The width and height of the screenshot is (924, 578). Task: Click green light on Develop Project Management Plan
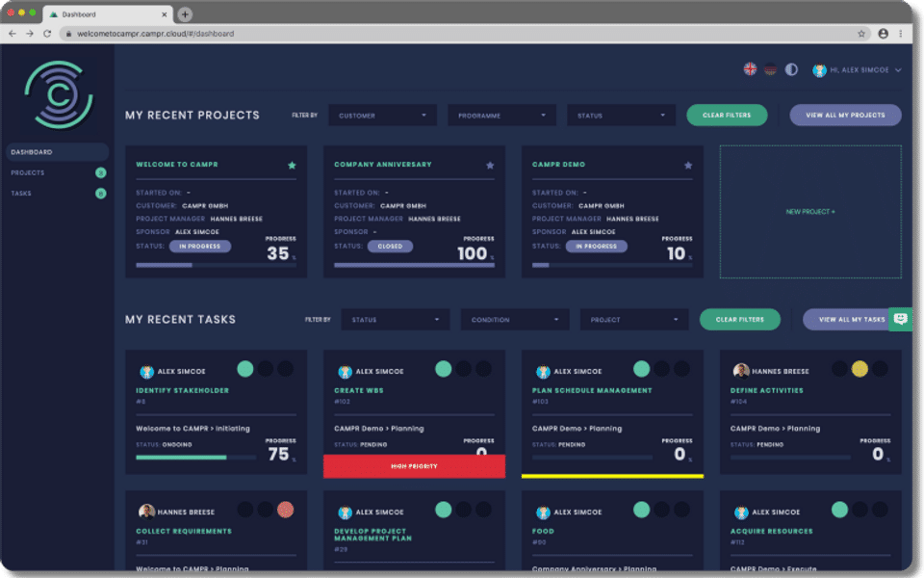point(443,510)
